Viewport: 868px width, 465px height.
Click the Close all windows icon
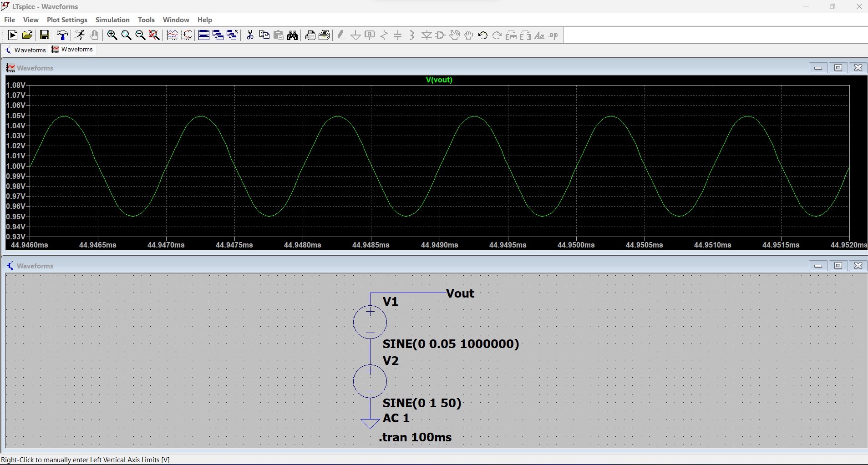(232, 35)
